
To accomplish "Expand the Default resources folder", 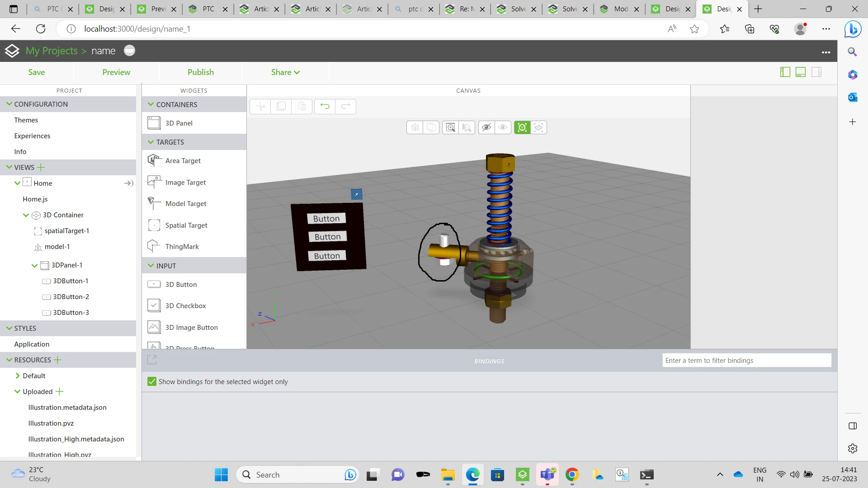I will (17, 375).
